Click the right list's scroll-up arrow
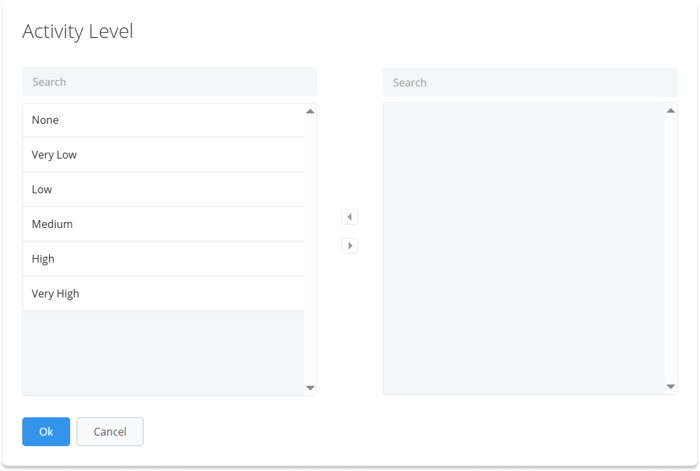The width and height of the screenshot is (700, 471). click(671, 111)
